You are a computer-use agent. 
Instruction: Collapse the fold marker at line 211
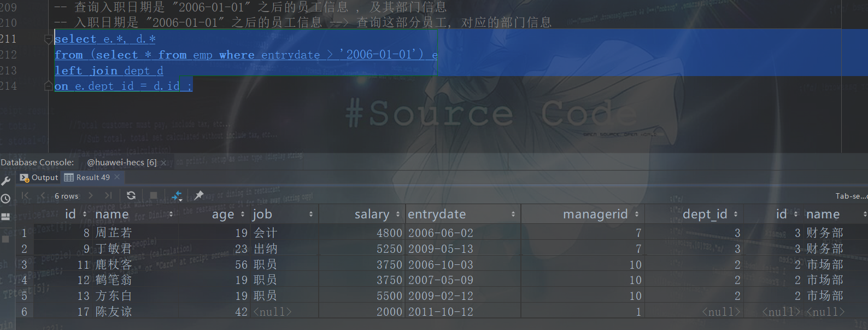coord(48,39)
